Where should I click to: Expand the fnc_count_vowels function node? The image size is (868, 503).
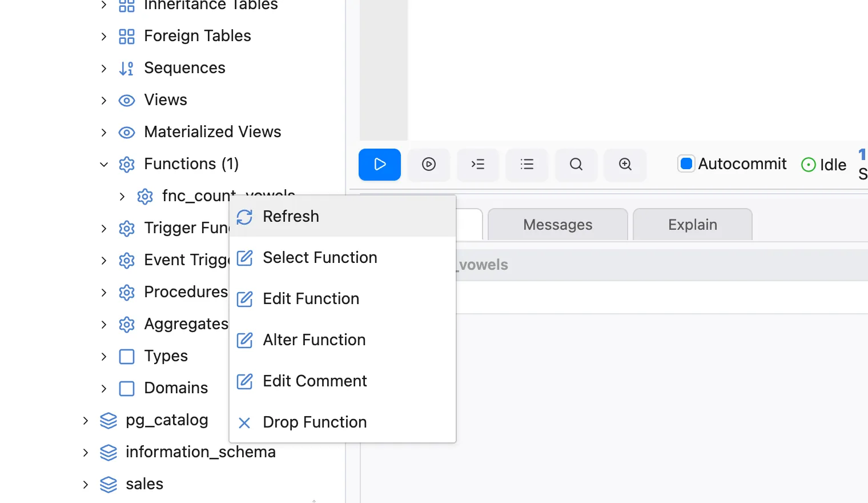click(x=122, y=197)
